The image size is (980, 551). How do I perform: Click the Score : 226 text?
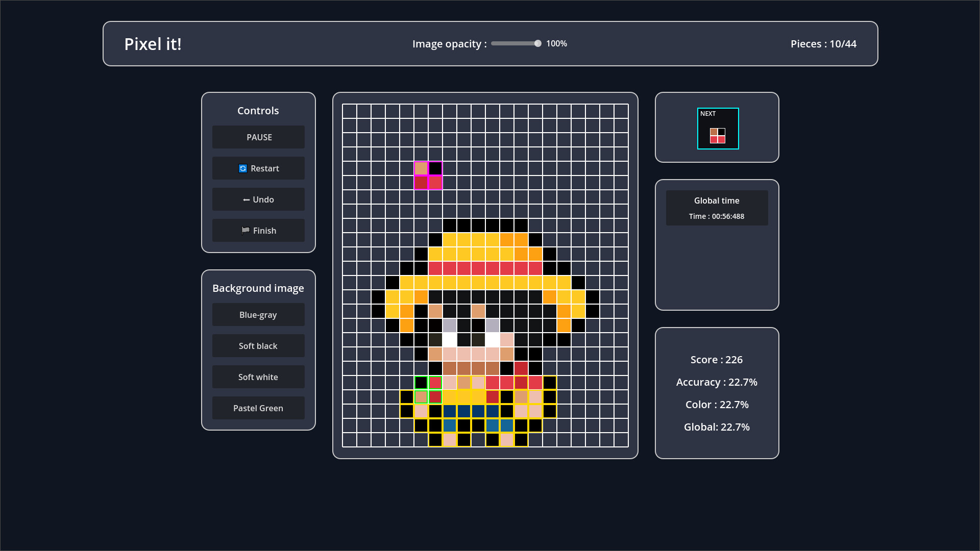point(717,359)
